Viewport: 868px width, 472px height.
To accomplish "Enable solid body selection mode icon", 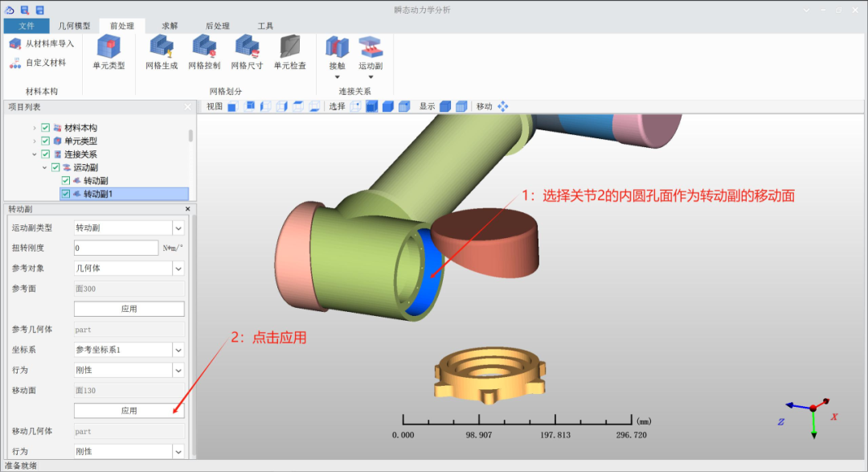I will 388,106.
